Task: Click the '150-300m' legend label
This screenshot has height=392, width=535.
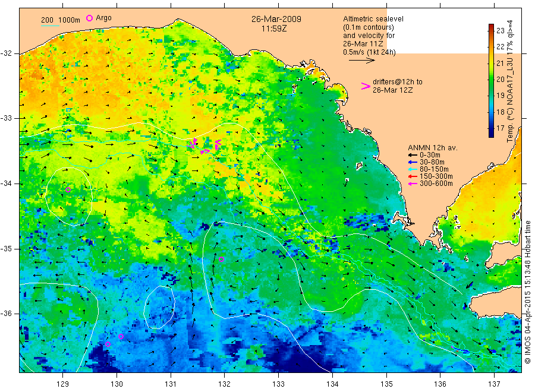Action: click(x=436, y=176)
